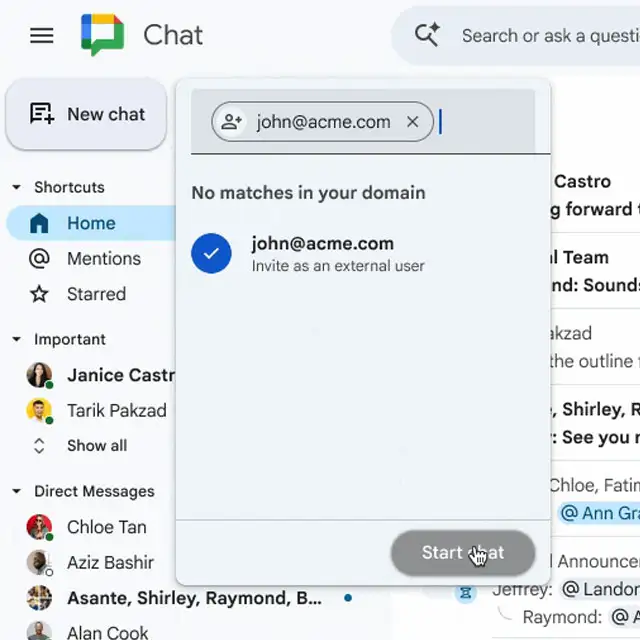Click Show all in Important section
The width and height of the screenshot is (640, 640).
click(97, 445)
